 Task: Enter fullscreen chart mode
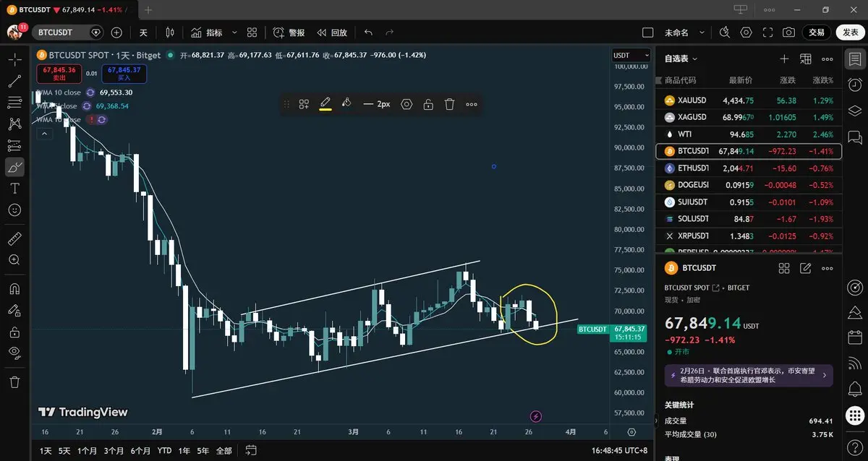[767, 33]
